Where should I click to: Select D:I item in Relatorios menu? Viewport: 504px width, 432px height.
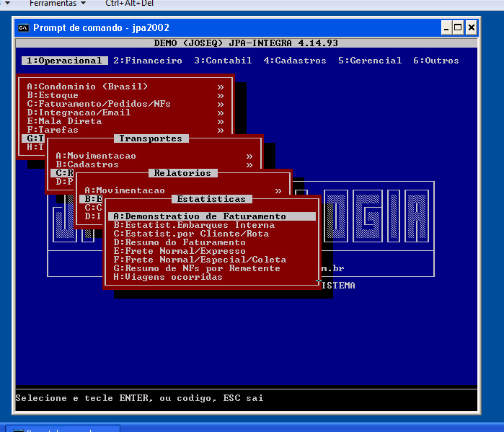point(93,216)
